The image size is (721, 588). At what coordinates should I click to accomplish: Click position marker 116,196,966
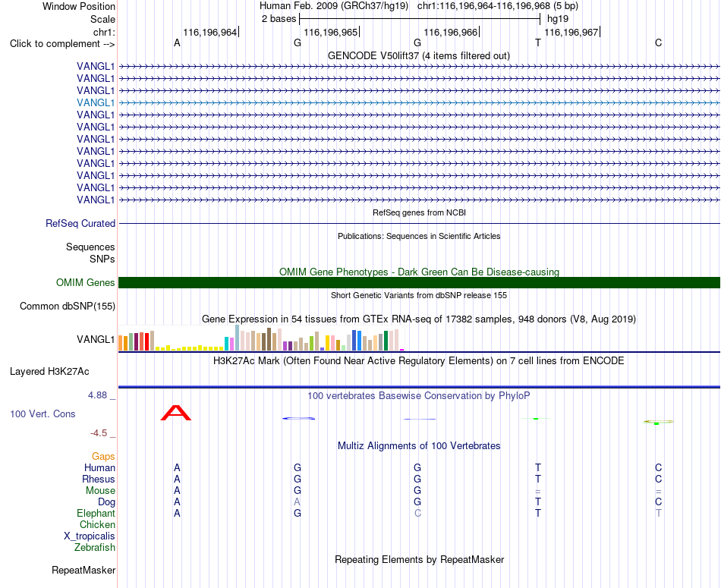coord(451,32)
